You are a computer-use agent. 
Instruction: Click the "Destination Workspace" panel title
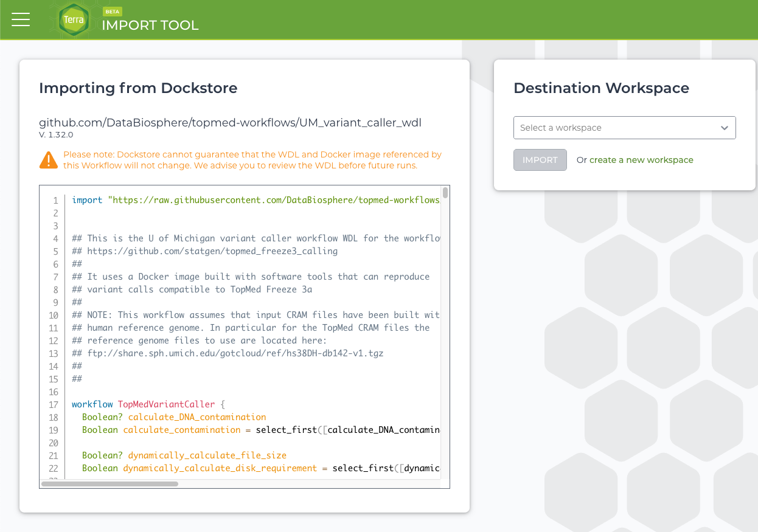602,88
